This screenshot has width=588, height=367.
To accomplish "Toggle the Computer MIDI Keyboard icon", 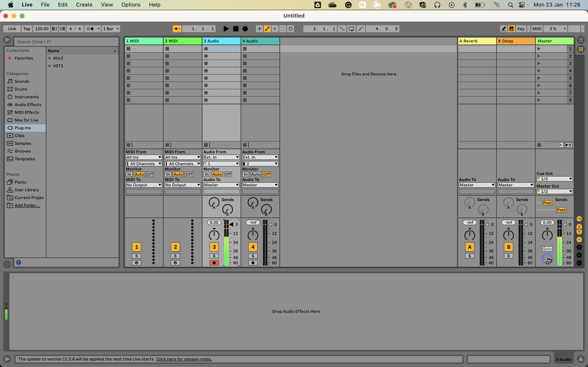I will point(511,29).
